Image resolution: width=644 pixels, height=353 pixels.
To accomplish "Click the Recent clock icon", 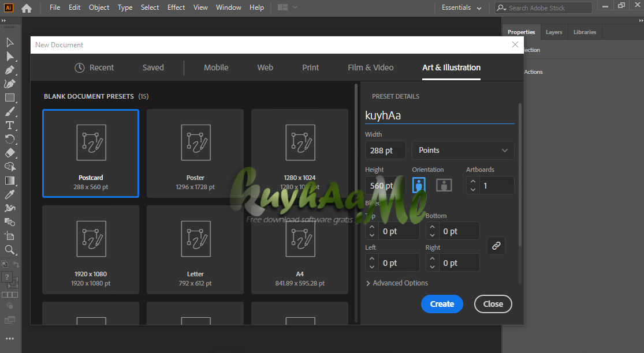I will (x=79, y=67).
